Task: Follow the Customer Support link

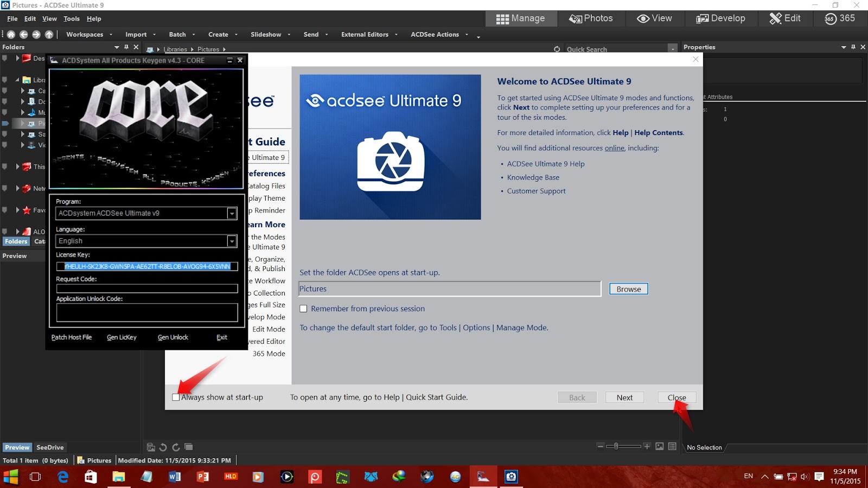Action: [x=536, y=191]
